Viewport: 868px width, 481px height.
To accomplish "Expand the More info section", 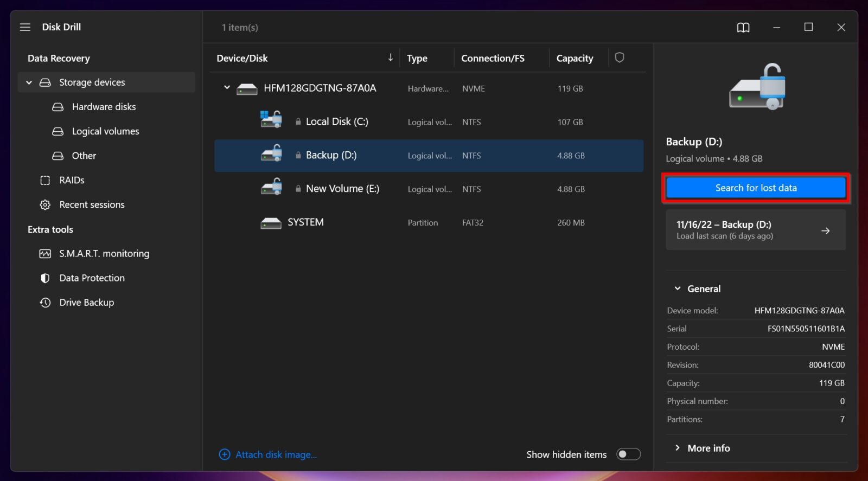I will coord(678,448).
